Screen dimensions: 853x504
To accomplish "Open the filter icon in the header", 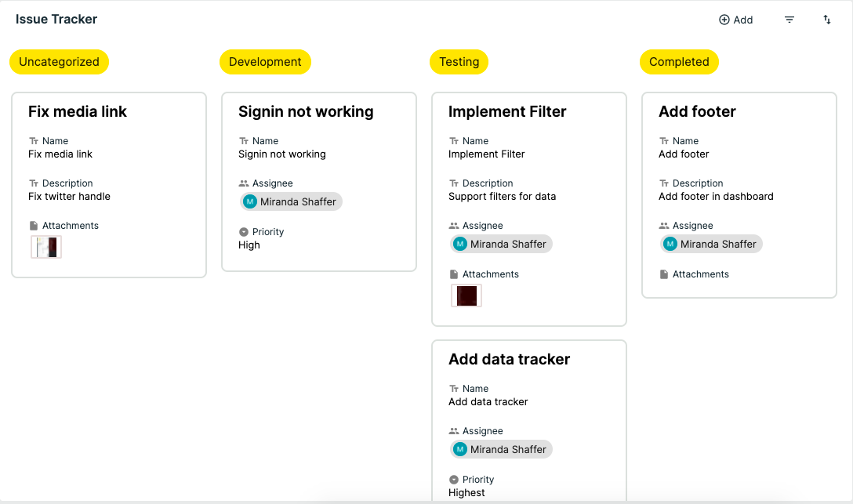I will coord(789,20).
